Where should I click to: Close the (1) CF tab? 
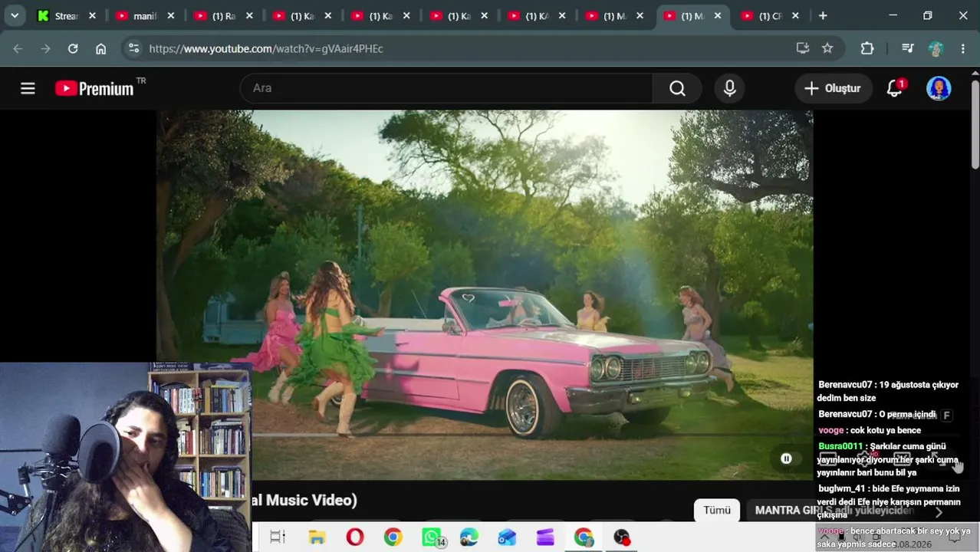click(795, 15)
